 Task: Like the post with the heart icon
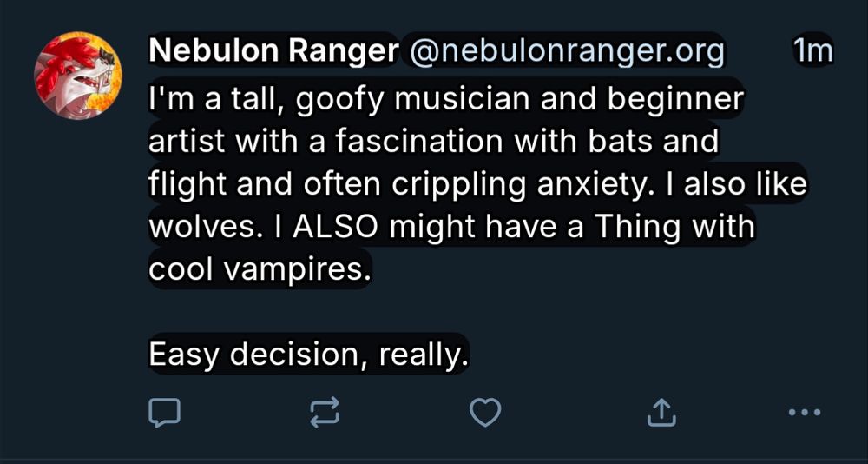[485, 413]
